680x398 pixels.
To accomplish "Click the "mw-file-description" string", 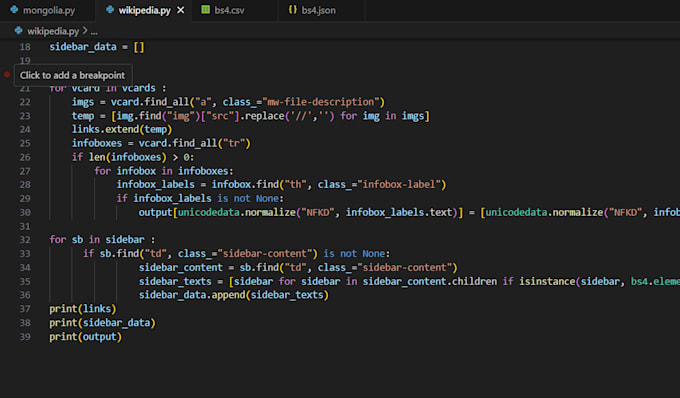I will tap(321, 102).
